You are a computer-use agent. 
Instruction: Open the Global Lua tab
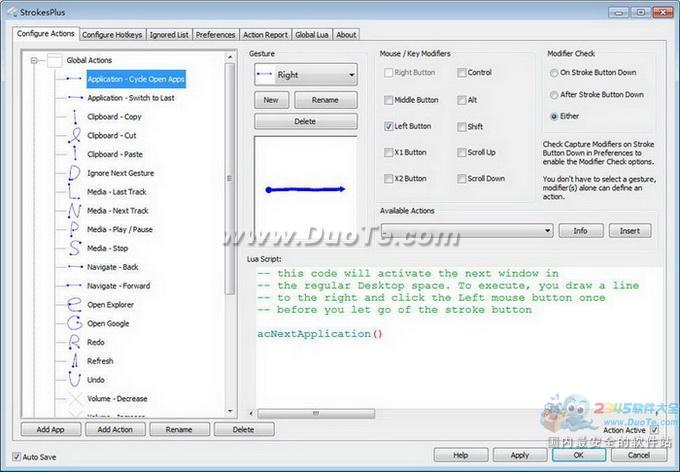pos(312,35)
